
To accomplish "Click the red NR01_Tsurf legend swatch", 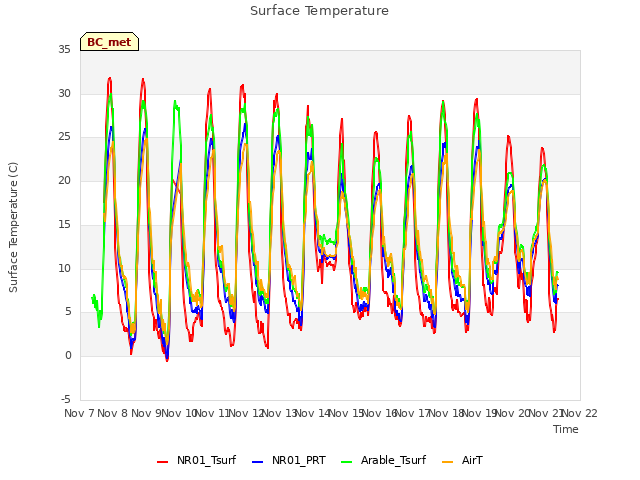I will click(162, 462).
